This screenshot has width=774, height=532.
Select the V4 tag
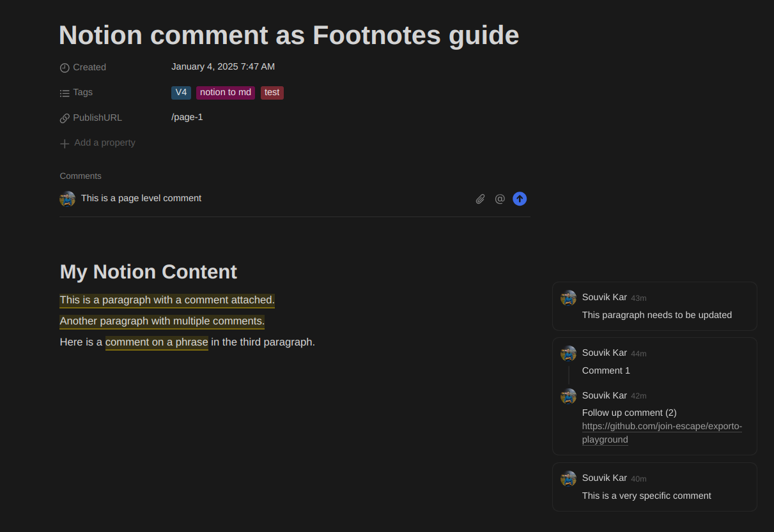[181, 93]
